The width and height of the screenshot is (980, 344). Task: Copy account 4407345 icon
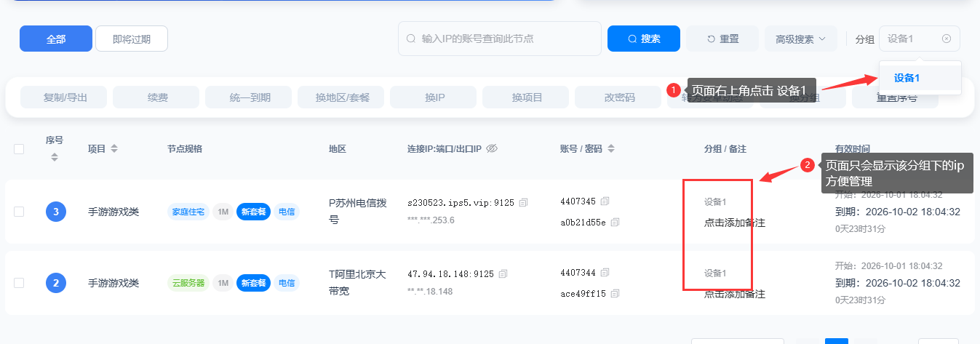tap(605, 201)
